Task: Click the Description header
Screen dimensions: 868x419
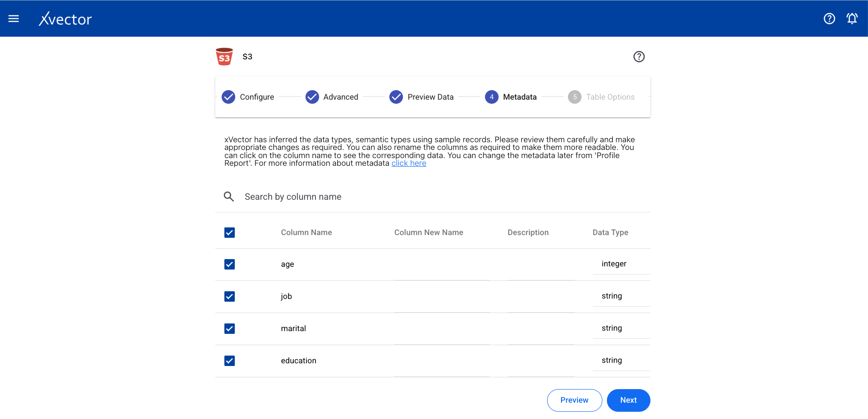Action: point(528,232)
